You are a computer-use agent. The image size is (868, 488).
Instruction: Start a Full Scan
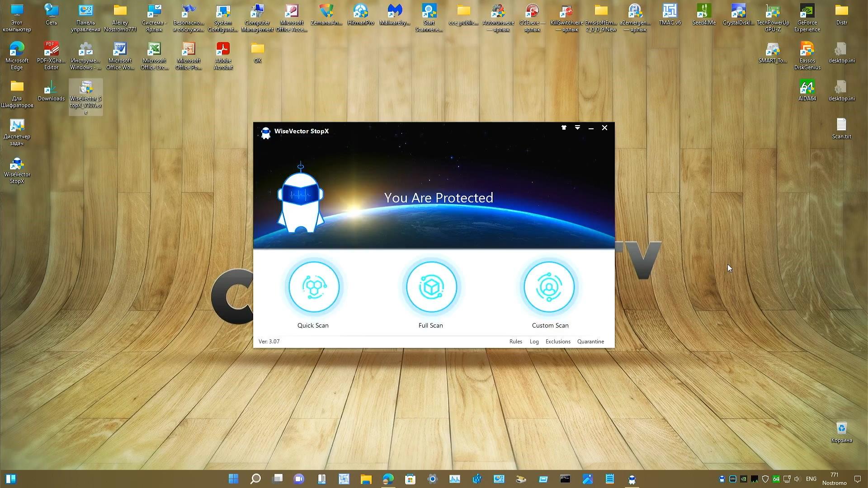tap(431, 287)
